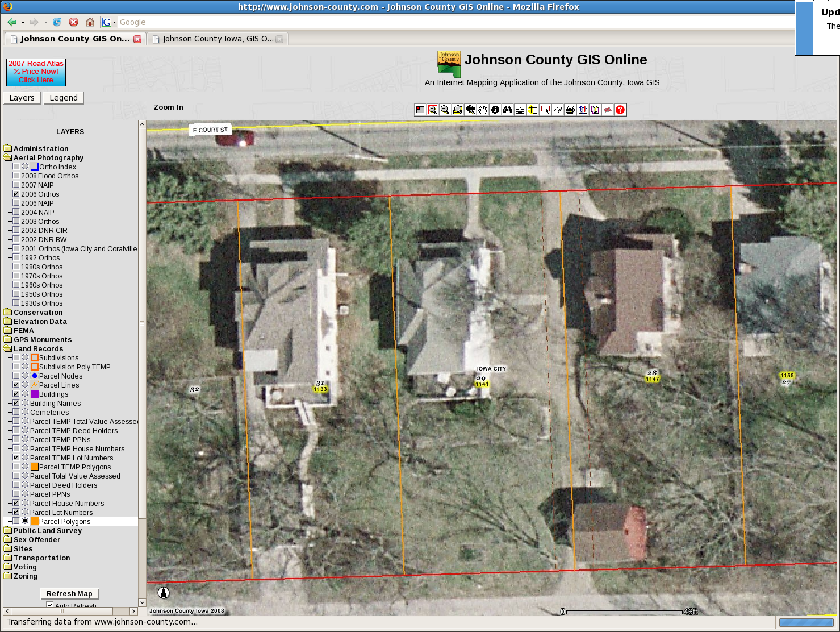Click the Sex Offender folder label

[x=37, y=539]
